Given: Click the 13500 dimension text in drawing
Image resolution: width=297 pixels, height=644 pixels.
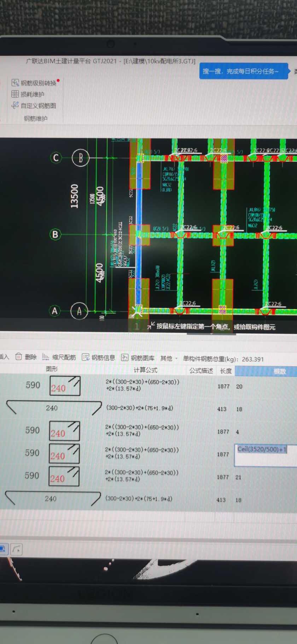Looking at the screenshot, I should tap(74, 196).
